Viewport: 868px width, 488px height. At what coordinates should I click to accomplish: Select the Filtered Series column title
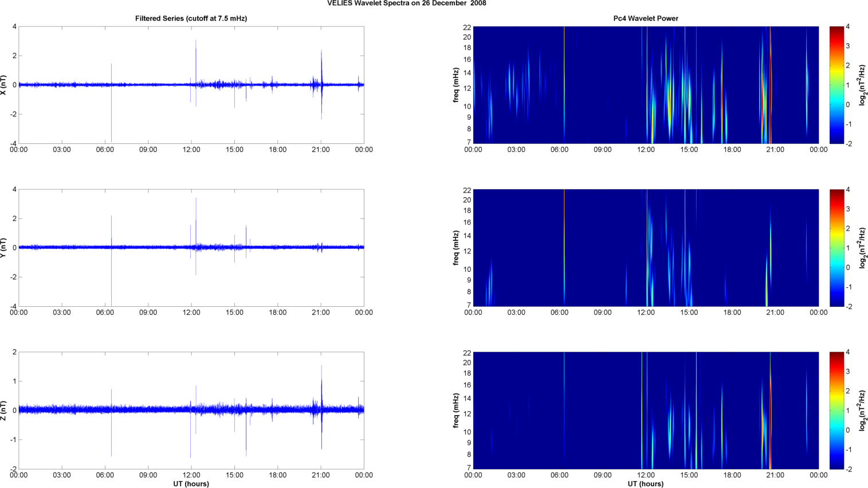pyautogui.click(x=191, y=18)
